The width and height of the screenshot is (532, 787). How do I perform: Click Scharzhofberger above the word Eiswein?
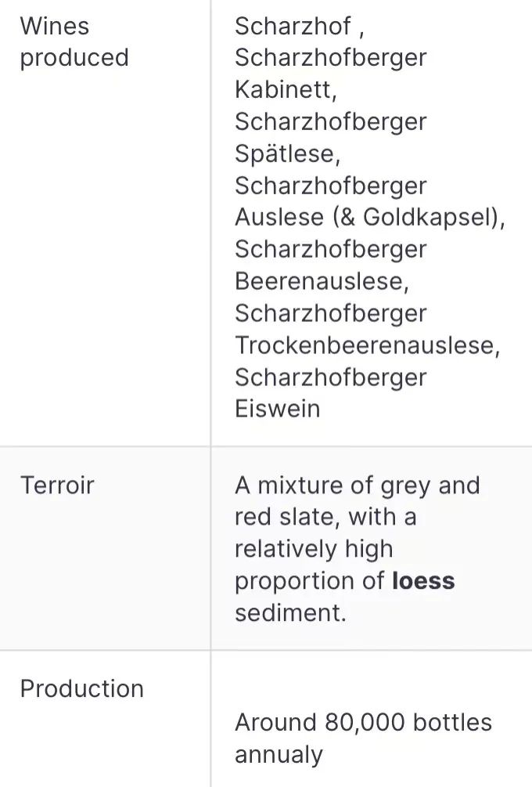(330, 377)
